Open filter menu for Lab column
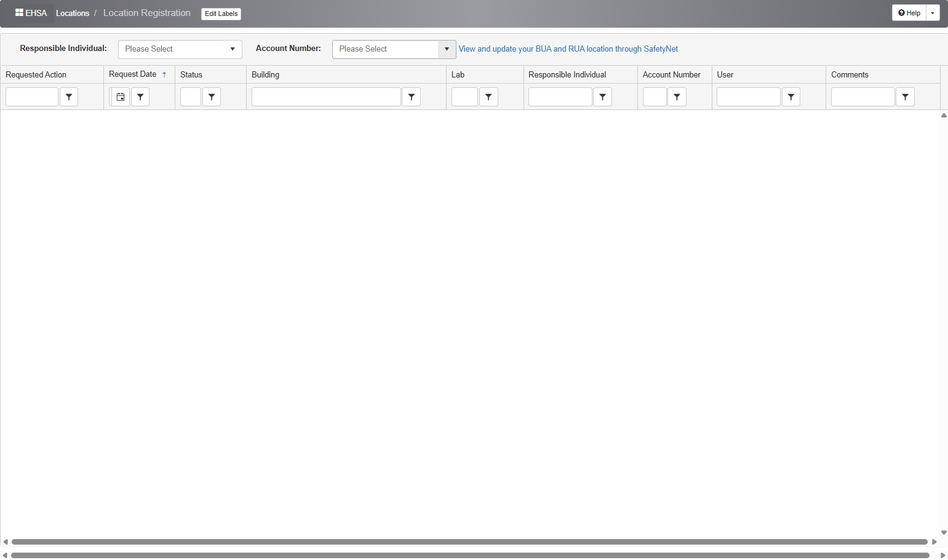This screenshot has height=560, width=948. (488, 97)
